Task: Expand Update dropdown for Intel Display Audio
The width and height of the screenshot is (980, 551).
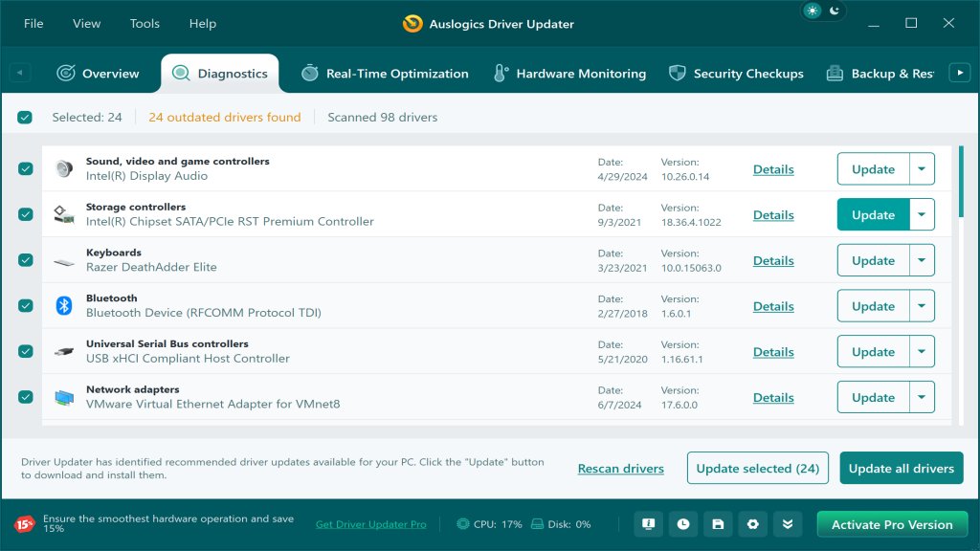Action: point(922,169)
